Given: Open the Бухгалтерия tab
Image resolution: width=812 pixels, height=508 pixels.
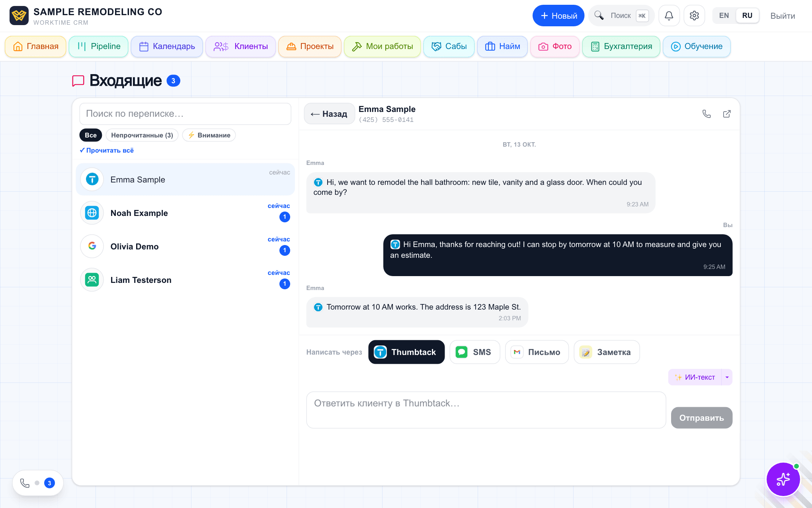Looking at the screenshot, I should pyautogui.click(x=621, y=47).
